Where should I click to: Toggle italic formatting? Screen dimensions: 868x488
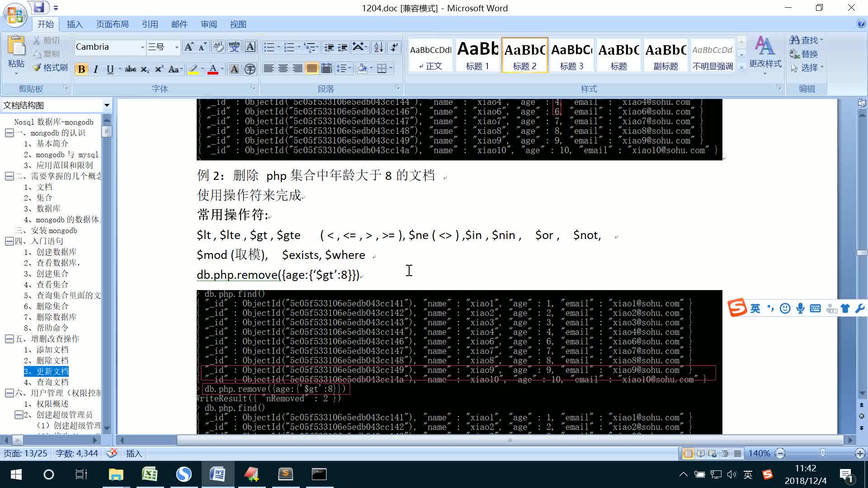coord(95,69)
